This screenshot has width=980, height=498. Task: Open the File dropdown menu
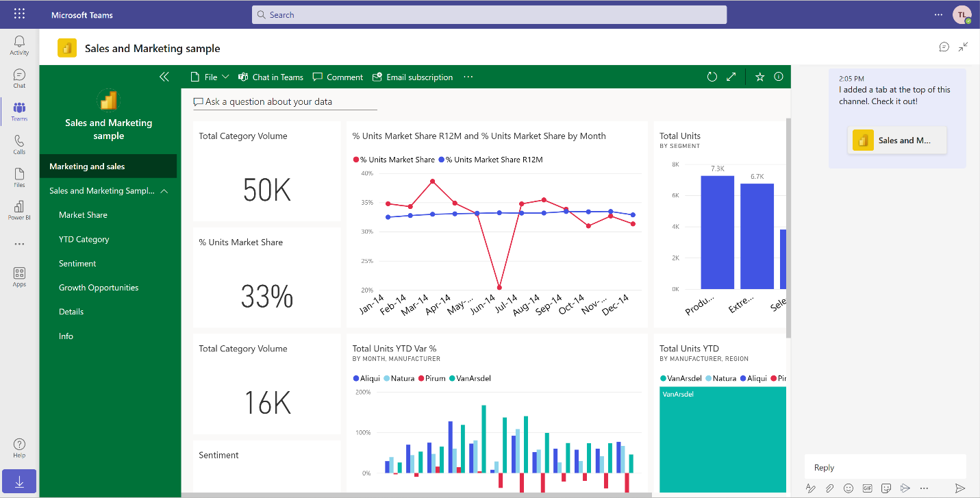[209, 77]
